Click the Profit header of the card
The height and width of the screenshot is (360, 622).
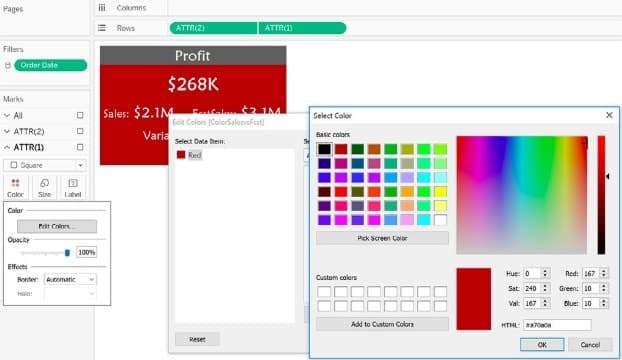click(x=193, y=56)
